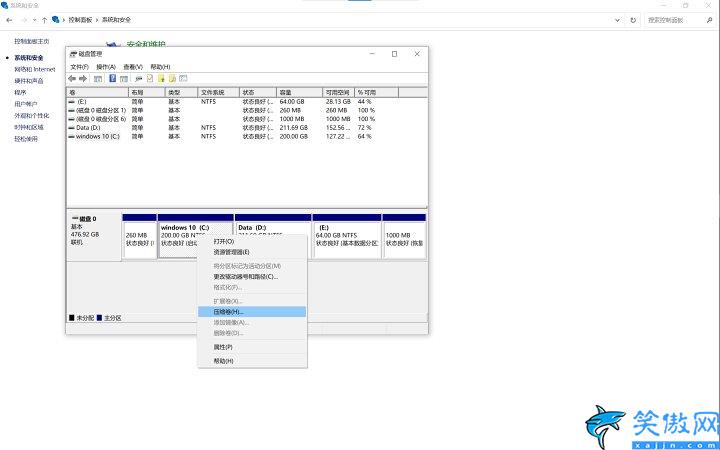Sort by the 容量 column header

click(x=299, y=93)
